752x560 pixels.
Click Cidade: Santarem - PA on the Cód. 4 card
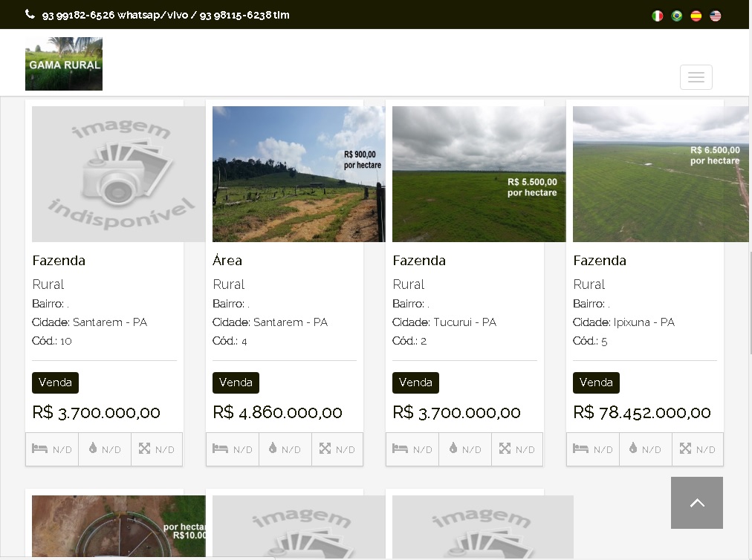pos(270,322)
